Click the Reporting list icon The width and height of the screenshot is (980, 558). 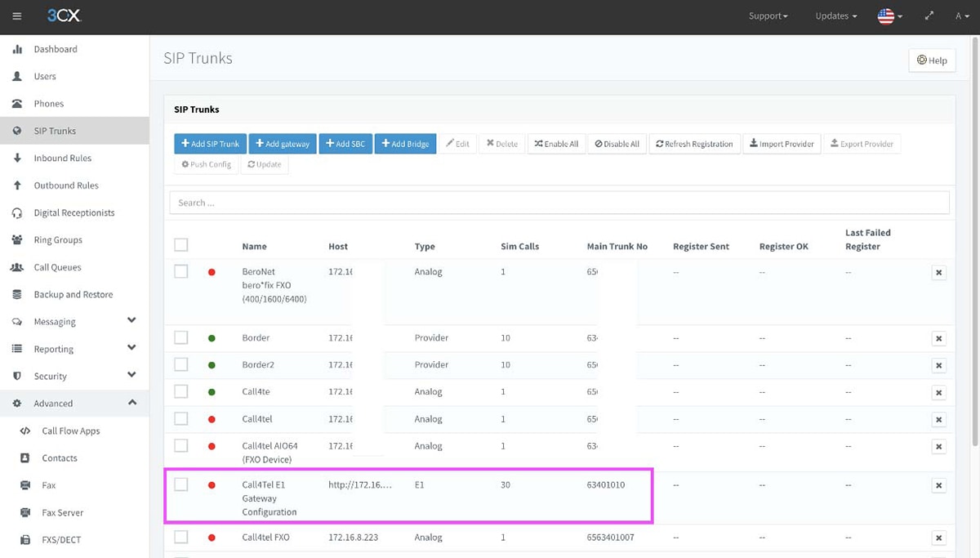[17, 349]
